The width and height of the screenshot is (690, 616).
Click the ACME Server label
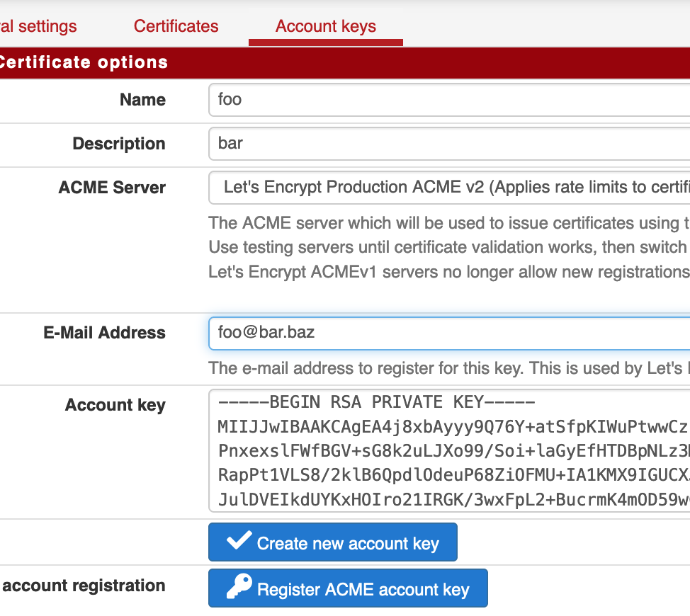pos(112,188)
